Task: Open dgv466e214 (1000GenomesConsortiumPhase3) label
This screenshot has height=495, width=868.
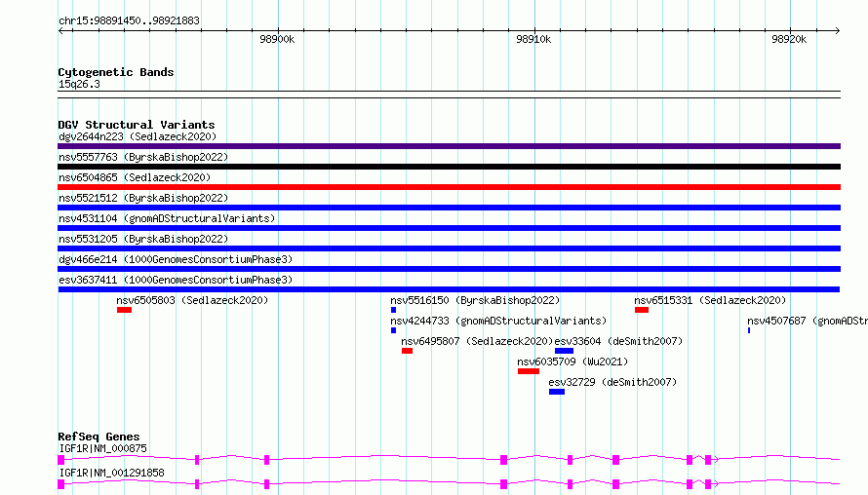Action: point(176,259)
